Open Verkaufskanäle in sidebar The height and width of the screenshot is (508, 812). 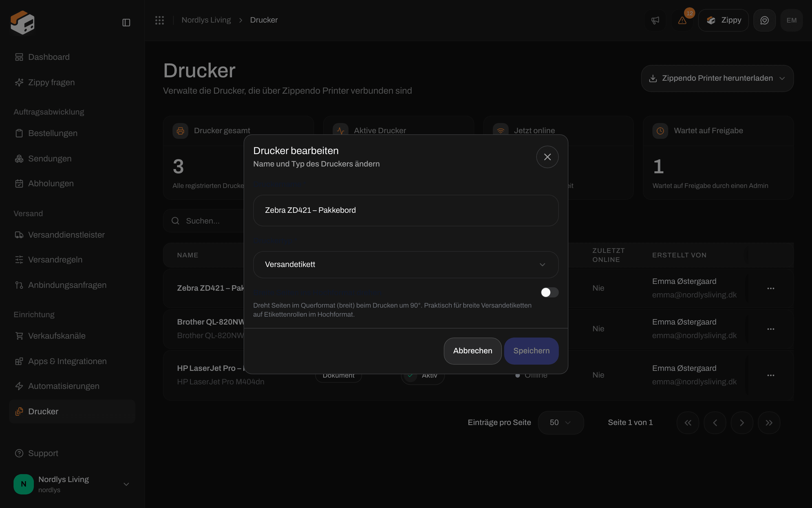tap(72, 336)
